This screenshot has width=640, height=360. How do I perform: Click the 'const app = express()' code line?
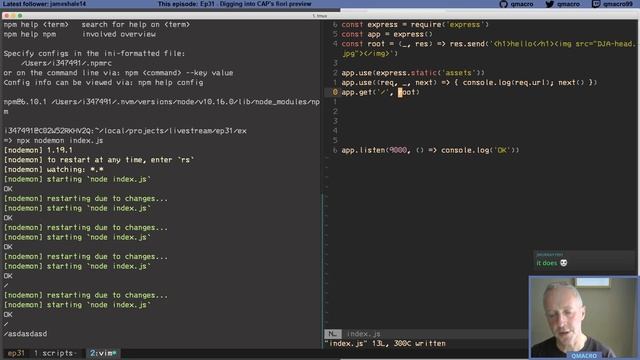[387, 34]
